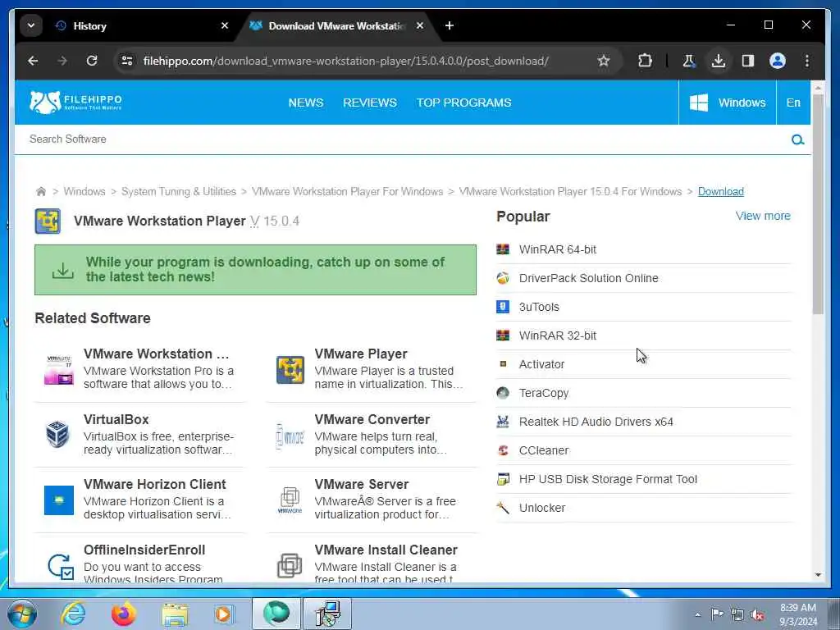840x630 pixels.
Task: Open Chrome Labs flask icon
Action: pyautogui.click(x=689, y=61)
